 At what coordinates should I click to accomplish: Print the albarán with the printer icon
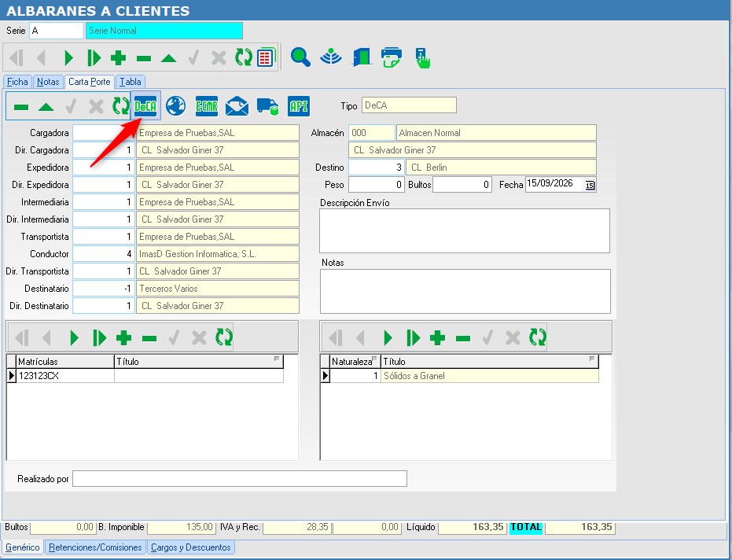[x=392, y=57]
